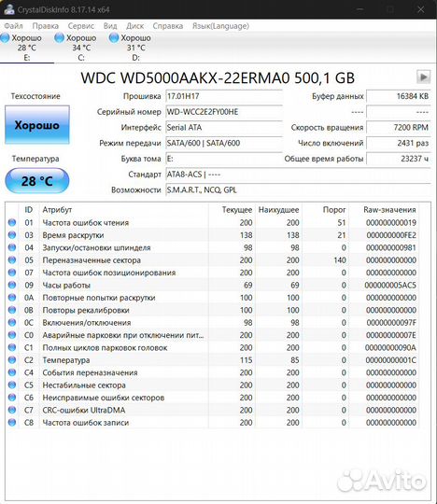Click the serial number field WD-WCC2E2FY00HE
This screenshot has height=504, width=437.
pyautogui.click(x=224, y=112)
